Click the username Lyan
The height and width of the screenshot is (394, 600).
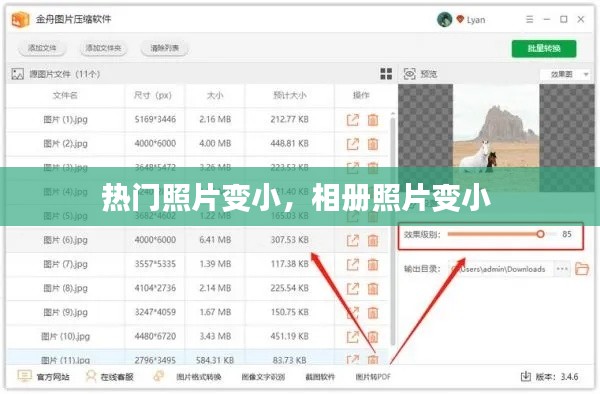click(x=476, y=20)
